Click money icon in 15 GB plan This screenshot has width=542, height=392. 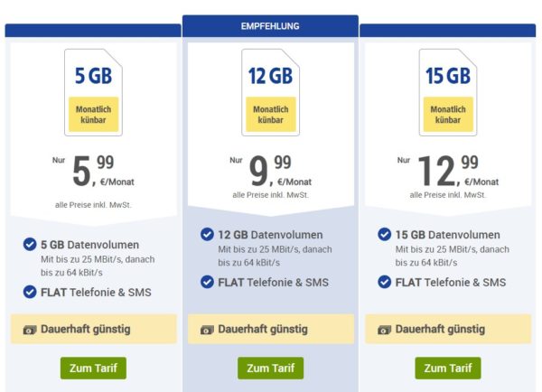tap(384, 330)
